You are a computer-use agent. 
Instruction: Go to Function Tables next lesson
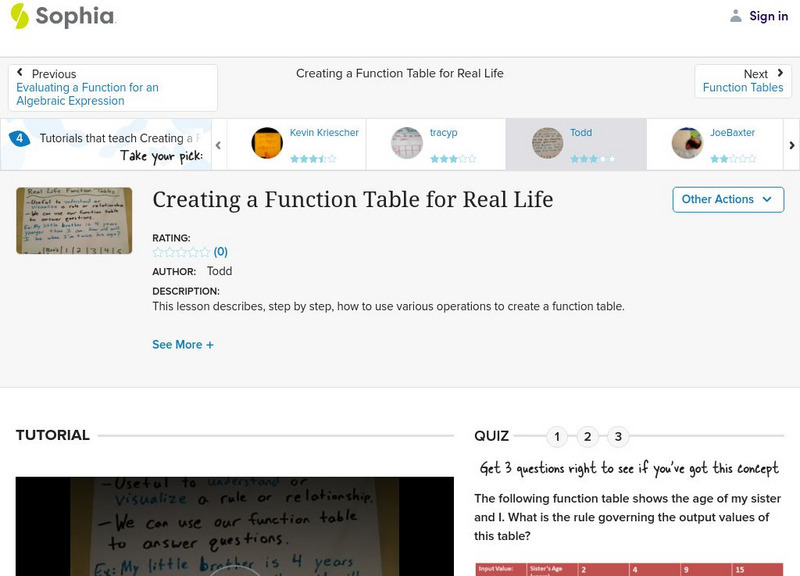pyautogui.click(x=742, y=88)
